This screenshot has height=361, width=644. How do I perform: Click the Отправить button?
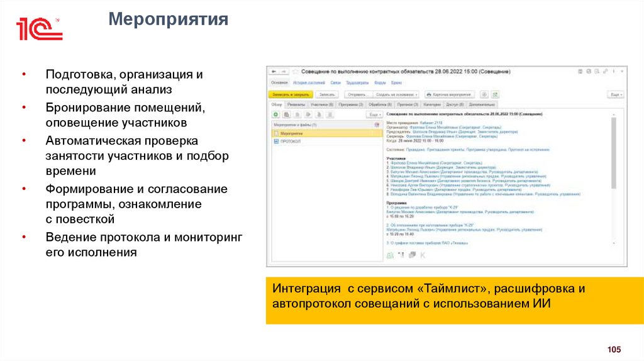click(357, 94)
